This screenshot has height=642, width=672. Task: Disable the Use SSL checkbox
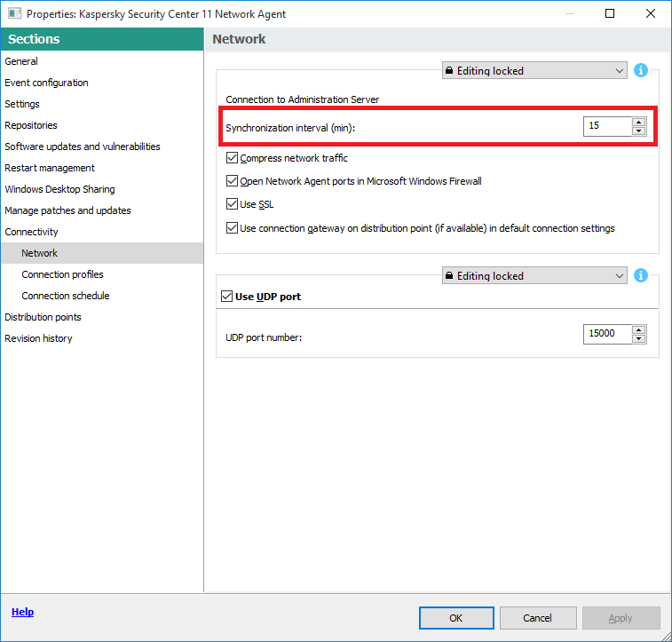click(x=232, y=203)
